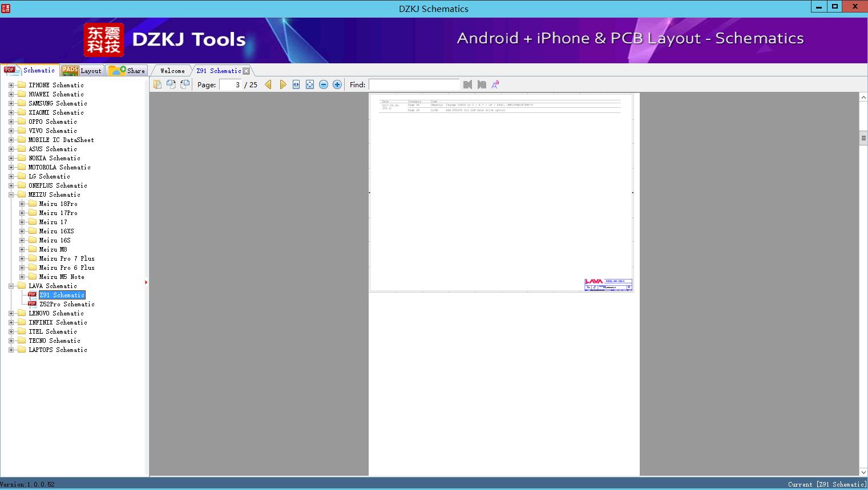Find next match icon
Viewport: 868px width, 490px height.
click(482, 84)
